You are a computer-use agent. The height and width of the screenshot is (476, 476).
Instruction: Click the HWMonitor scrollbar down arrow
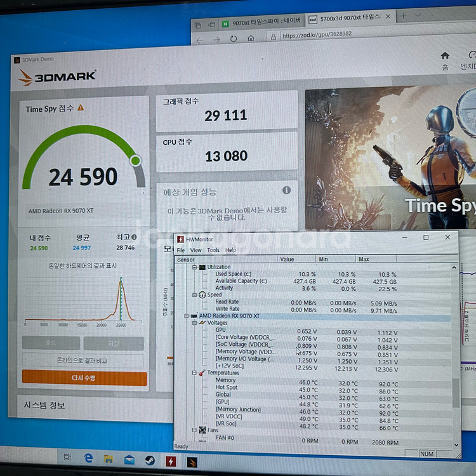click(456, 445)
